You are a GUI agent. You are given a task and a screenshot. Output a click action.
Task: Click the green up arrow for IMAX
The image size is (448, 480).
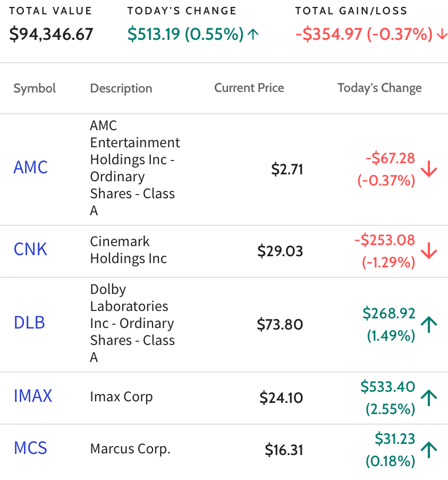point(429,398)
